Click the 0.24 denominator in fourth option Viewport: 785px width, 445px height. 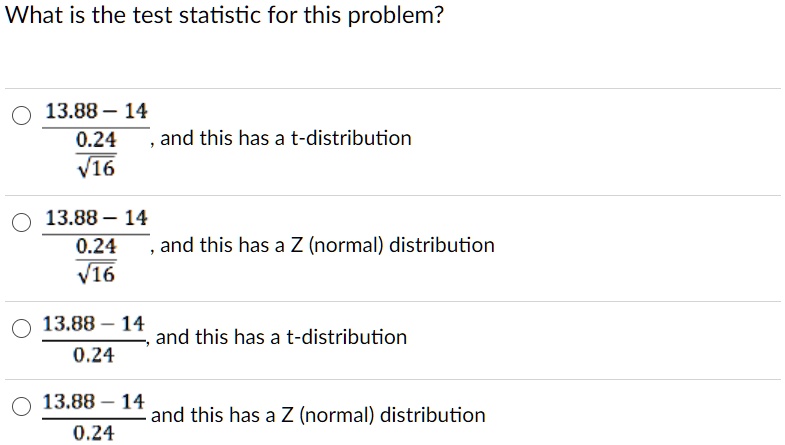click(x=94, y=433)
